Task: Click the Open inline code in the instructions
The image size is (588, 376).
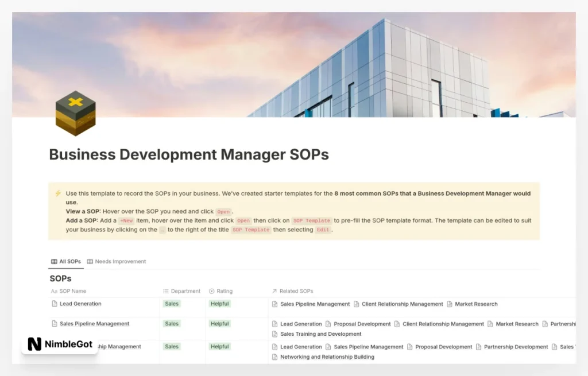Action: pyautogui.click(x=223, y=211)
